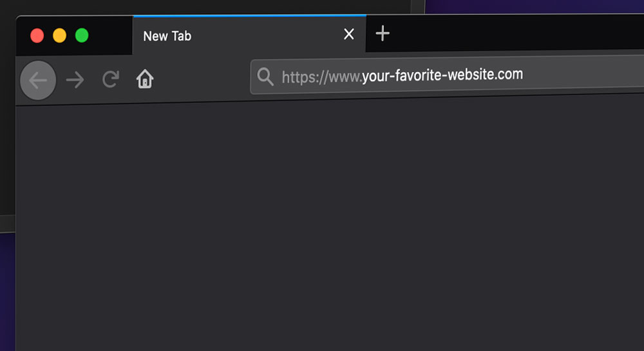Select the New Tab tab title
This screenshot has width=644, height=351.
coord(167,36)
